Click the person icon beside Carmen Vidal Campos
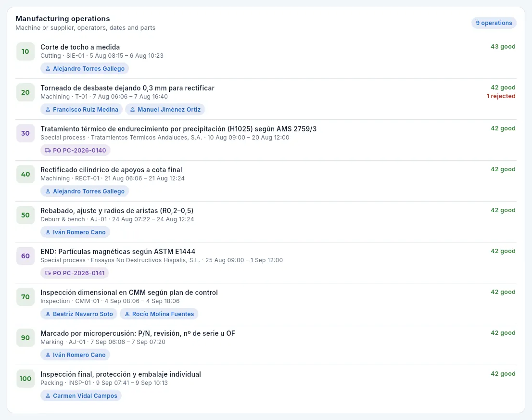This screenshot has width=532, height=420. (48, 396)
